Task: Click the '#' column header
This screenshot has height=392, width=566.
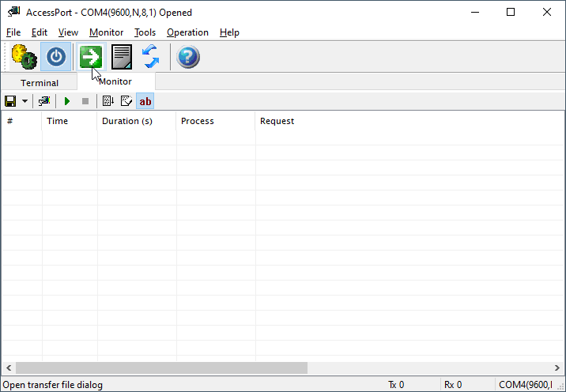Action: pos(21,121)
